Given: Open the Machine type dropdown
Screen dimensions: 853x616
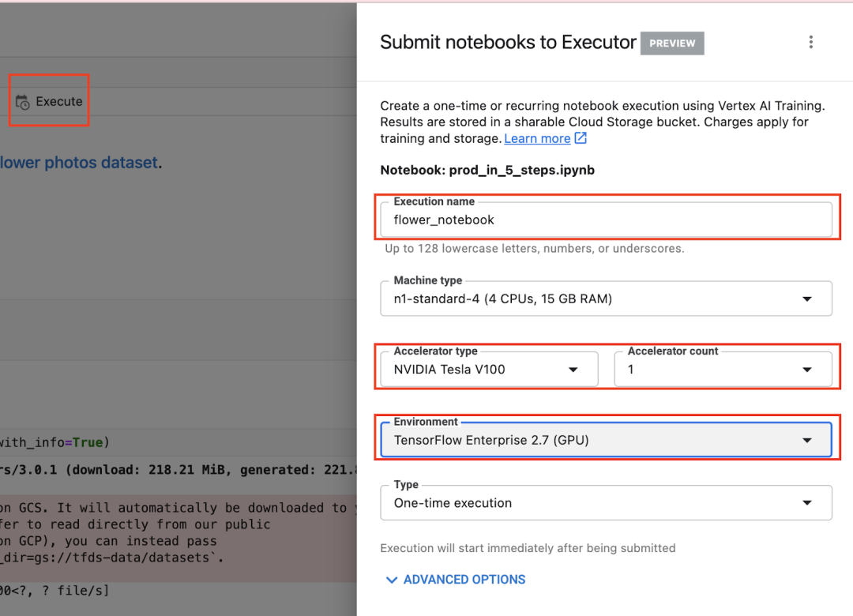Looking at the screenshot, I should (606, 299).
